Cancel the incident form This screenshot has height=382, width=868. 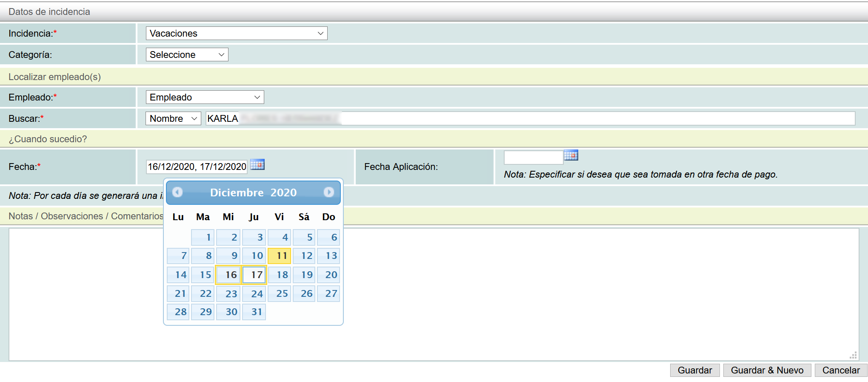pyautogui.click(x=841, y=370)
